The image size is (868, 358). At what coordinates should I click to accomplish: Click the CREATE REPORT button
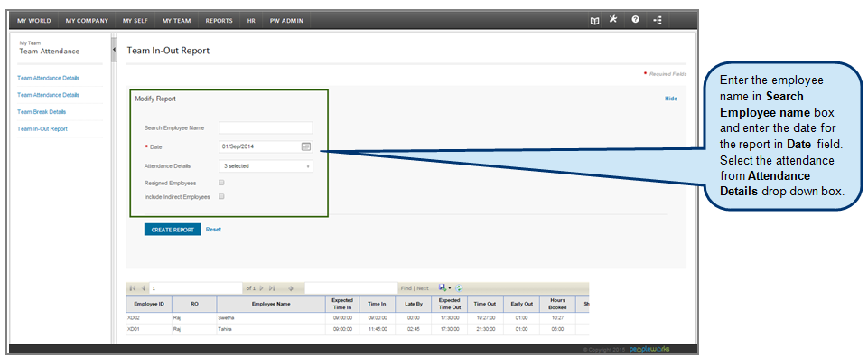pos(173,230)
